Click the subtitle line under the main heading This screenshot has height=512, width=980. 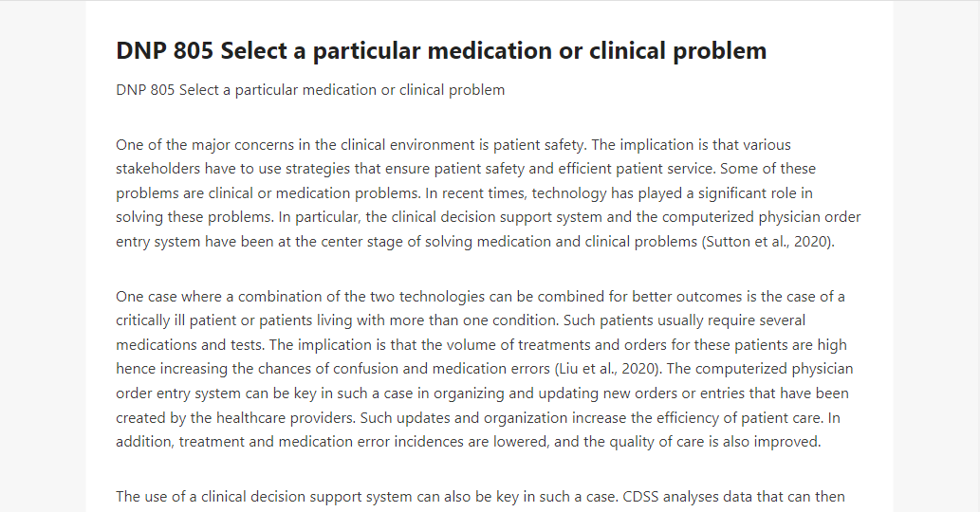tap(310, 90)
